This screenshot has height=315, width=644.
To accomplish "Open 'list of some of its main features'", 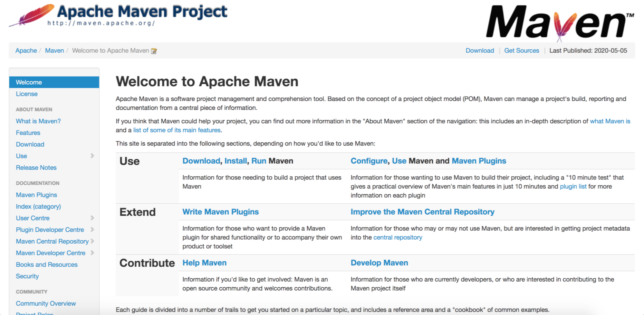I will [177, 130].
